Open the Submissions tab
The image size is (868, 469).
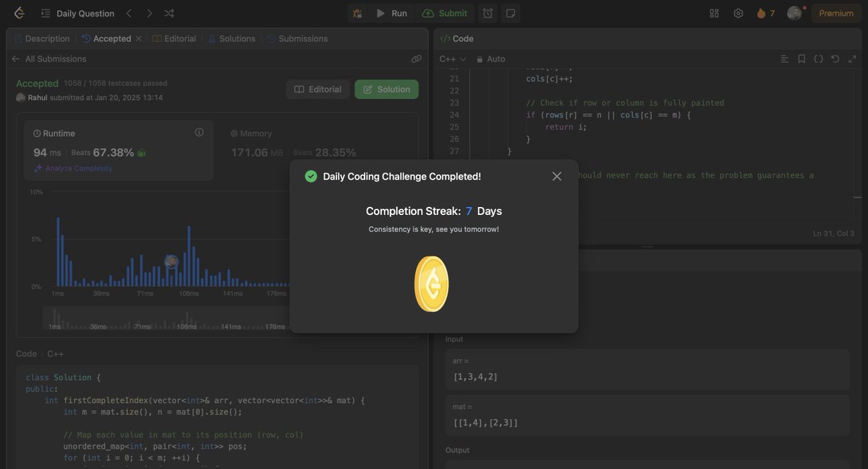click(x=297, y=38)
